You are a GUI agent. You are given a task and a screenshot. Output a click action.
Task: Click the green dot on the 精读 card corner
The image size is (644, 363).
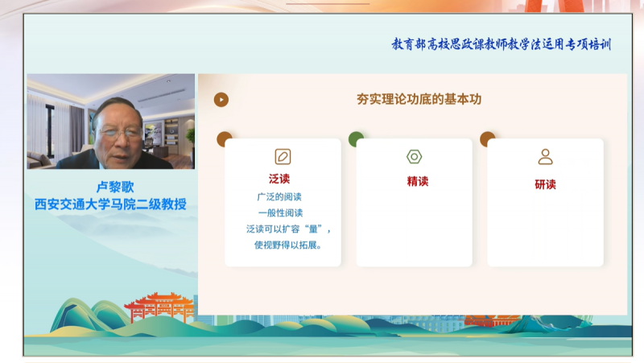pos(356,139)
